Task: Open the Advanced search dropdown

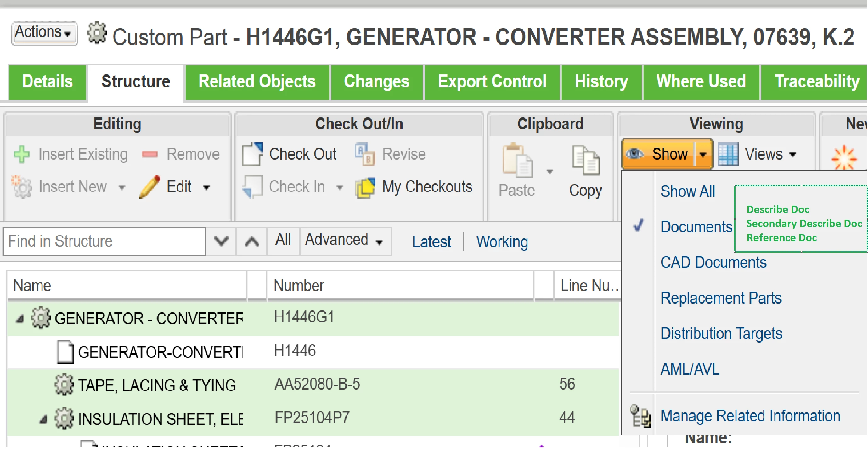Action: 344,240
